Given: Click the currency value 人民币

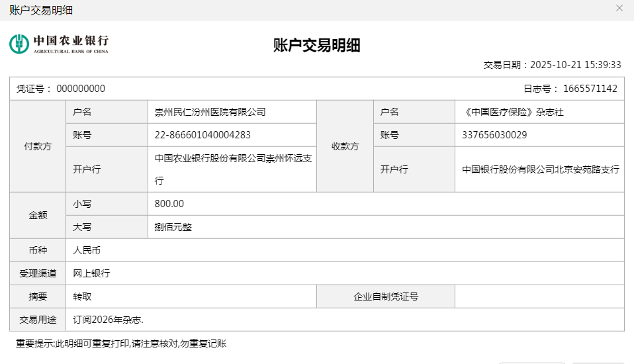Looking at the screenshot, I should click(x=87, y=250).
